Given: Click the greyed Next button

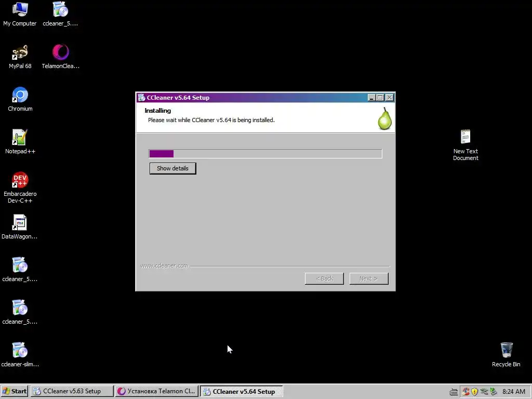Looking at the screenshot, I should tap(369, 278).
